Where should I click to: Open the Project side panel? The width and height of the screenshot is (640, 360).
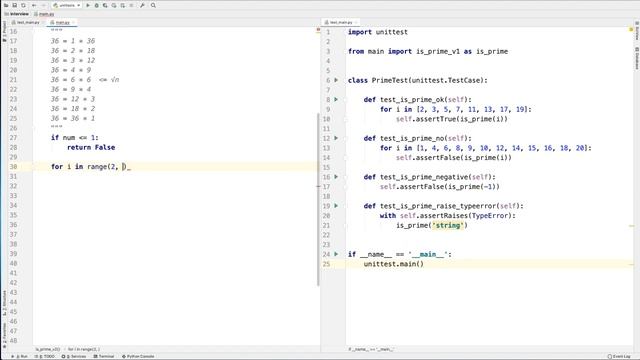(4, 31)
